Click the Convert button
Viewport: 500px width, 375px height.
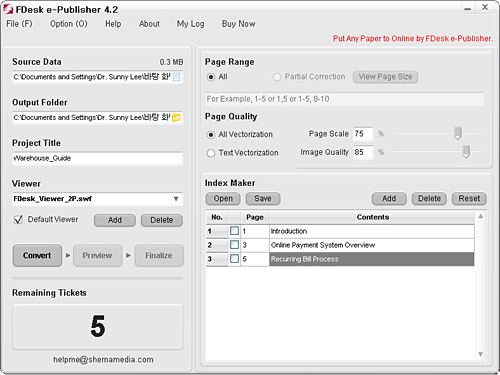pos(37,255)
